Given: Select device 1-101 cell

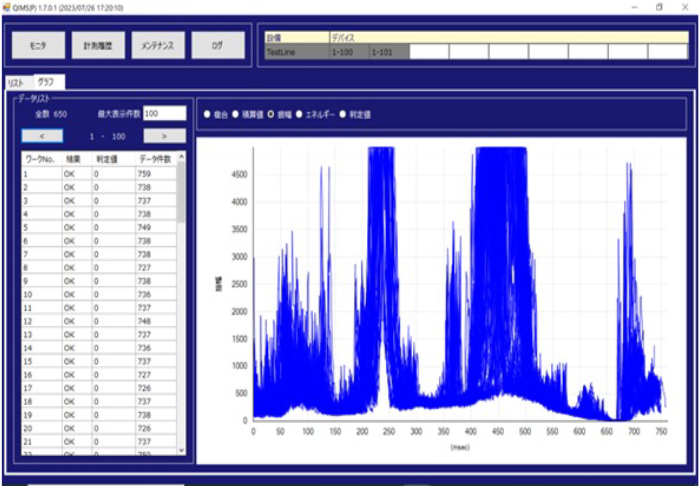Looking at the screenshot, I should 389,52.
